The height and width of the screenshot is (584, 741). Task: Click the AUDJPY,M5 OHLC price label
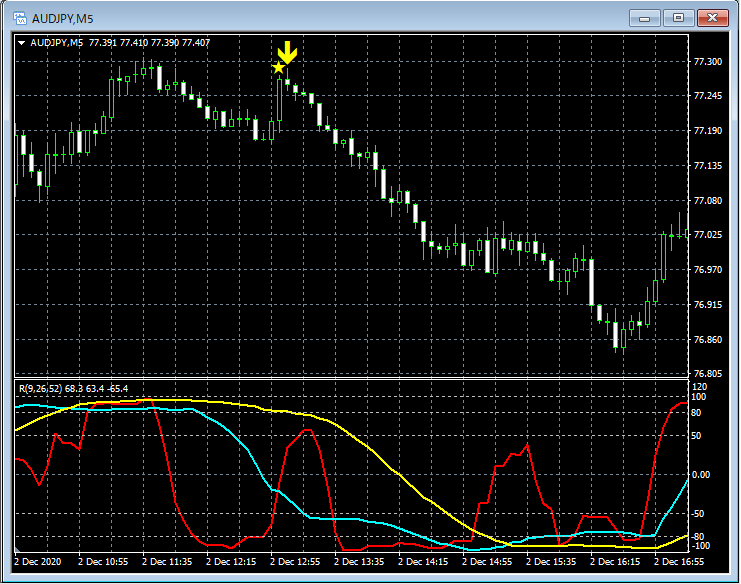(149, 43)
